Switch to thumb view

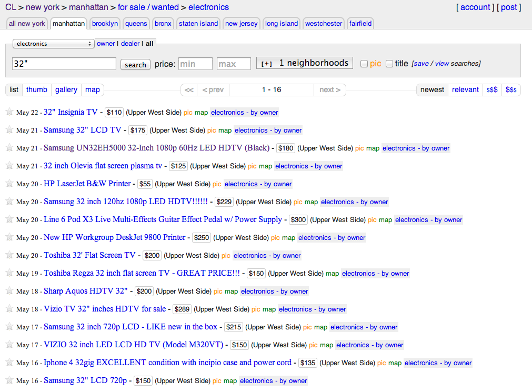37,89
